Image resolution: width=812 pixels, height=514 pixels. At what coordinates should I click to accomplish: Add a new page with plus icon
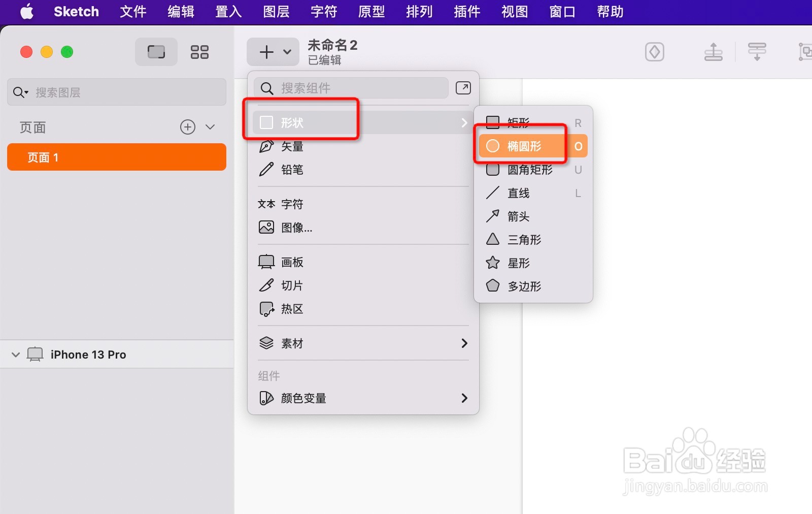tap(188, 127)
